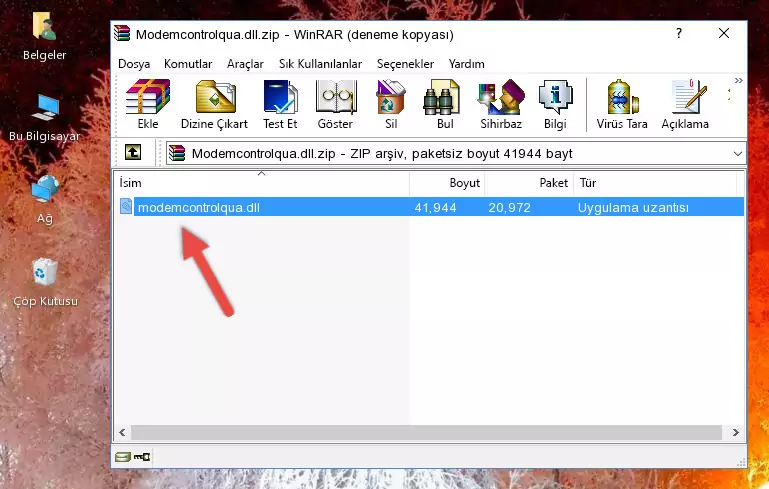Click the Göster view icon

[x=335, y=97]
